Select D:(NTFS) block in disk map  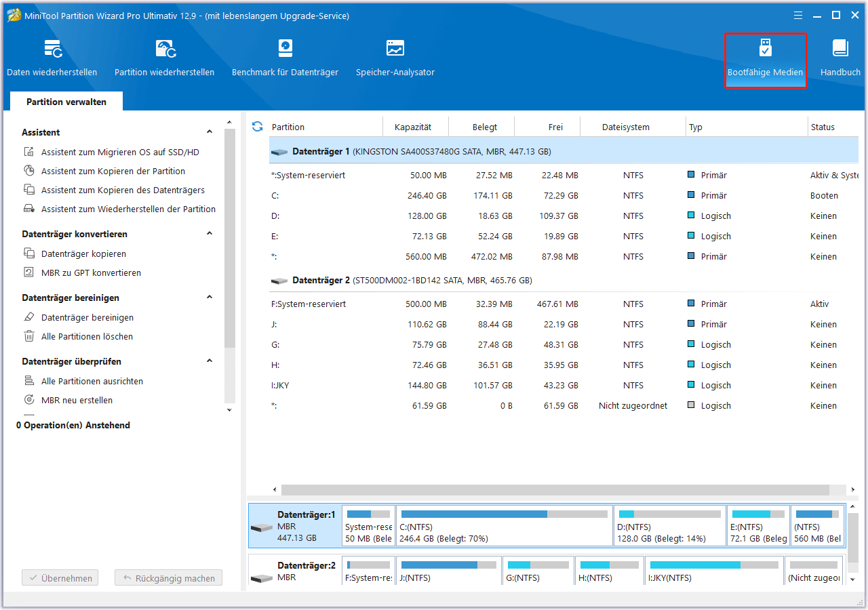pyautogui.click(x=670, y=525)
